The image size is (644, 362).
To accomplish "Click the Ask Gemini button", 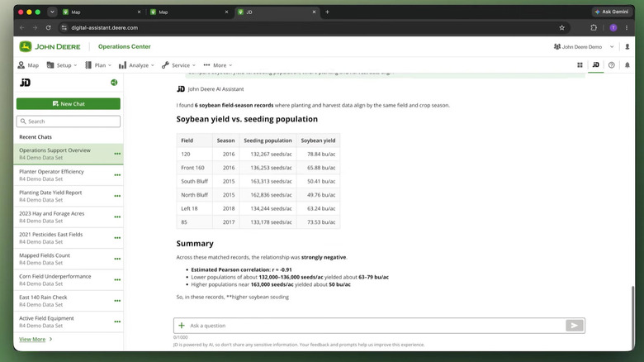I will click(612, 12).
